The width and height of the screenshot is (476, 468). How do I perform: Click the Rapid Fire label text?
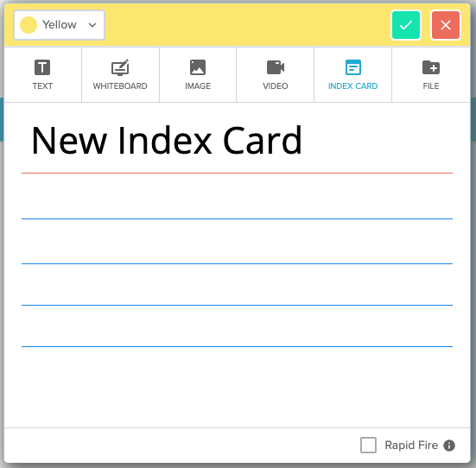pos(411,446)
